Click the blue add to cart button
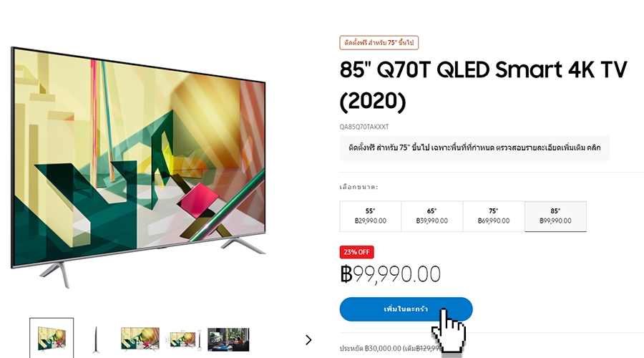This screenshot has height=358, width=644. [406, 309]
